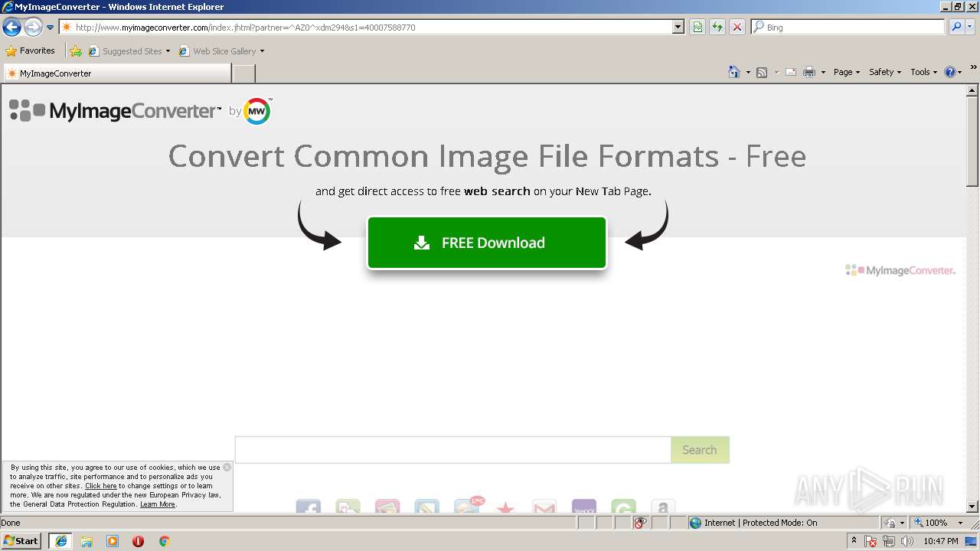The height and width of the screenshot is (551, 980).
Task: Click the Yahoo shortcut icon
Action: pyautogui.click(x=584, y=507)
